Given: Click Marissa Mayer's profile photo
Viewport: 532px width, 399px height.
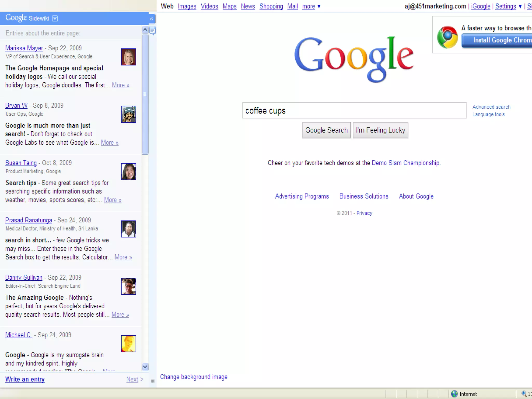Looking at the screenshot, I should [129, 57].
